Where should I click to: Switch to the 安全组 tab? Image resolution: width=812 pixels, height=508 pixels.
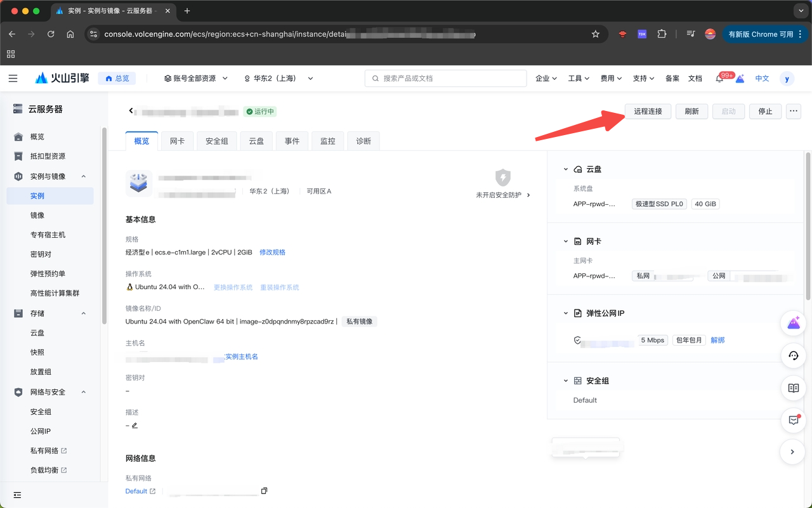216,141
